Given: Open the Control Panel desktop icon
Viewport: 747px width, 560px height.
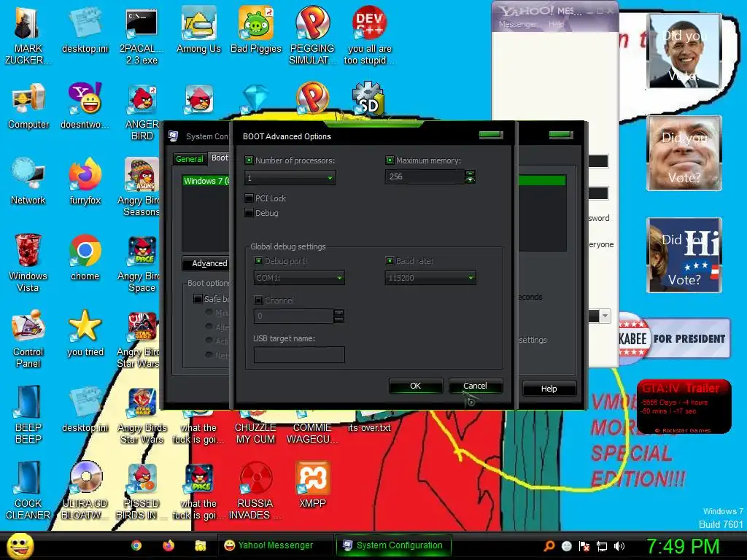Looking at the screenshot, I should (28, 339).
